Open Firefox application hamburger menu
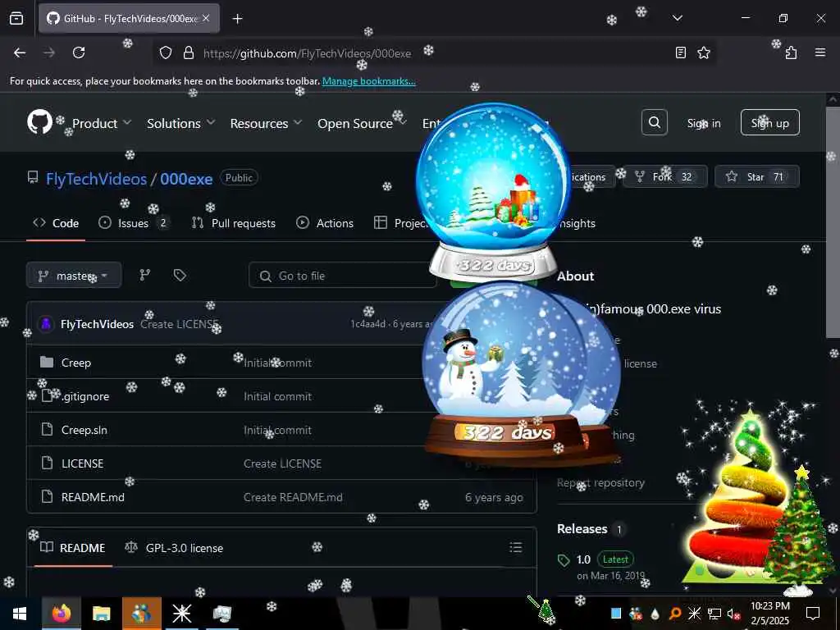The image size is (840, 630). 819,52
